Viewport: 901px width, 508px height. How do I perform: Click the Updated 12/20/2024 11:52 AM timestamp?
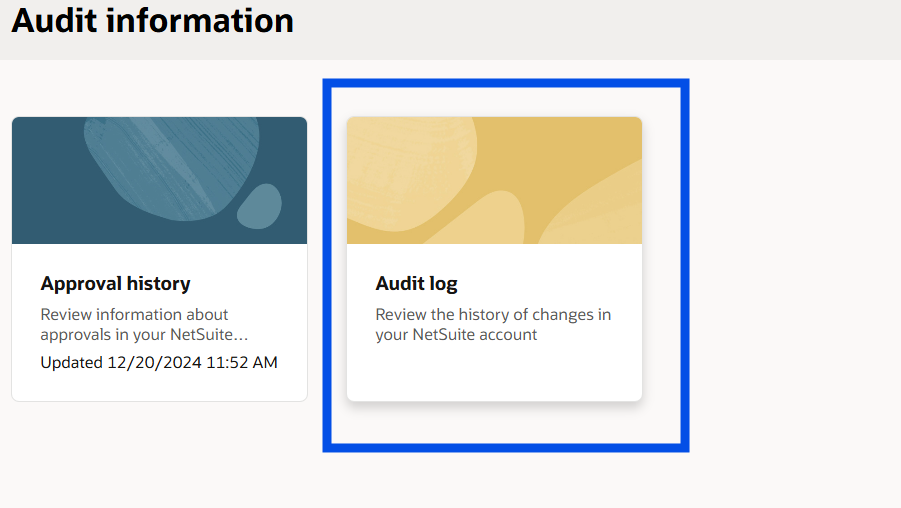point(159,363)
